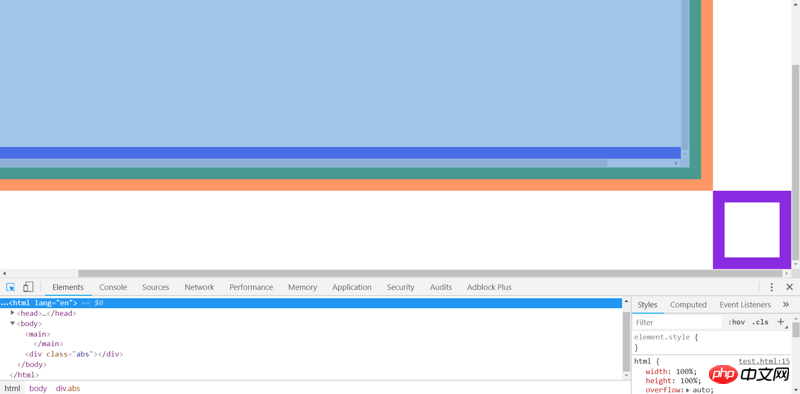Expand the head element node
The image size is (800, 394).
click(x=12, y=313)
